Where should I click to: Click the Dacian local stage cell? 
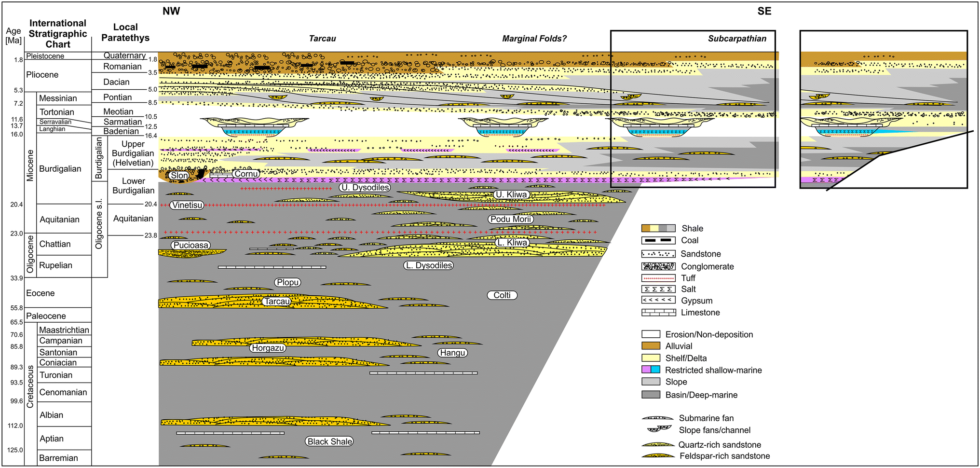124,82
